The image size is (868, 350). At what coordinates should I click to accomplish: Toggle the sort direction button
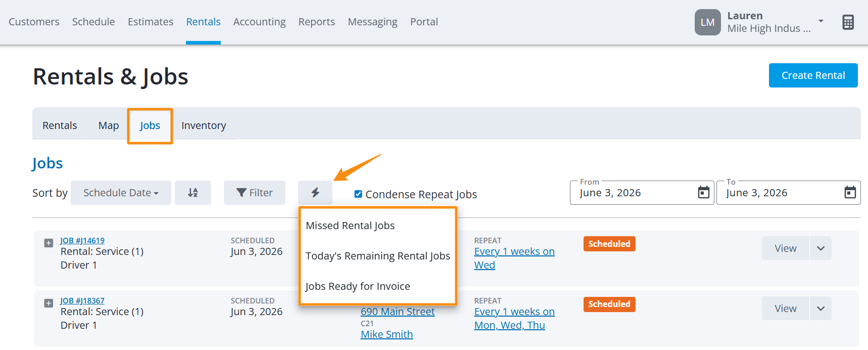point(193,193)
